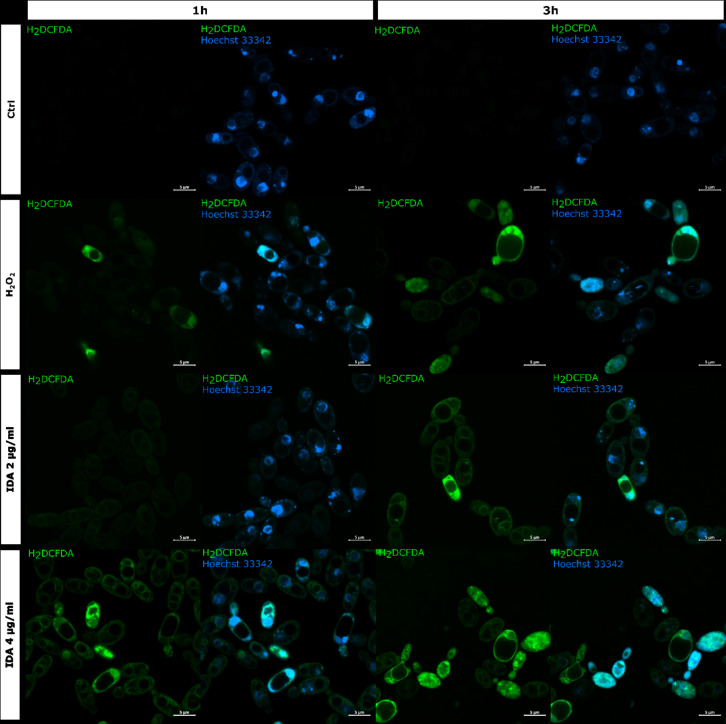Click the 3h column header
Screen dimensions: 726x724
551,10
